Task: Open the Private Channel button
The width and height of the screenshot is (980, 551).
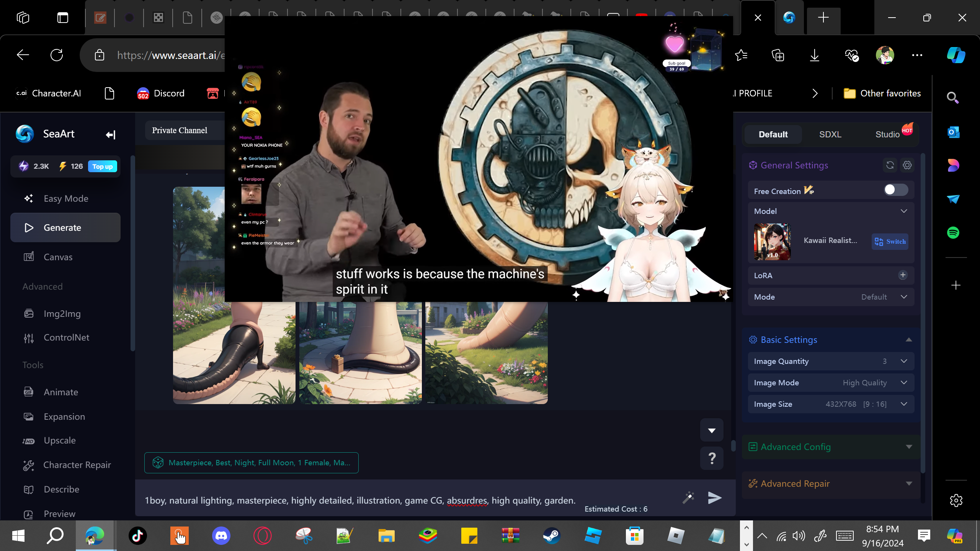Action: coord(185,130)
